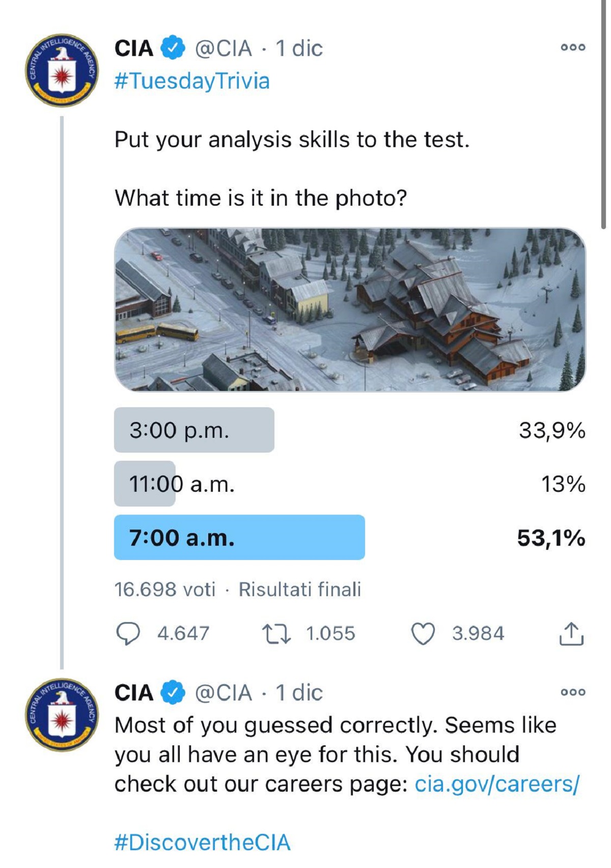The height and width of the screenshot is (868, 611).
Task: Open the first tweet's three-dot menu
Action: [573, 47]
